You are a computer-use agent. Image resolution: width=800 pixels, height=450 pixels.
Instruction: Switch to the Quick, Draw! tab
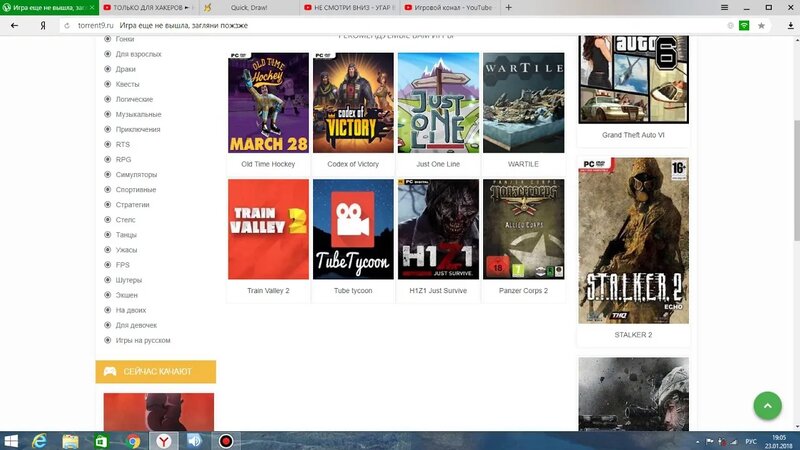click(248, 8)
